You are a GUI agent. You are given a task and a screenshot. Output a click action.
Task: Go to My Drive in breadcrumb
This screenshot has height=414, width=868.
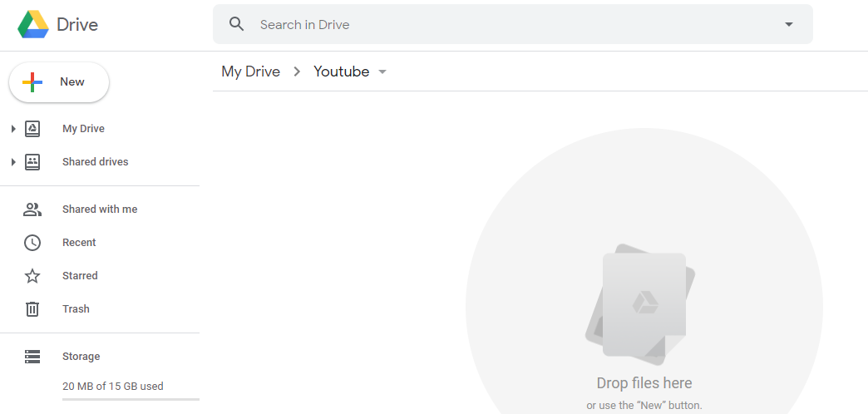click(250, 71)
